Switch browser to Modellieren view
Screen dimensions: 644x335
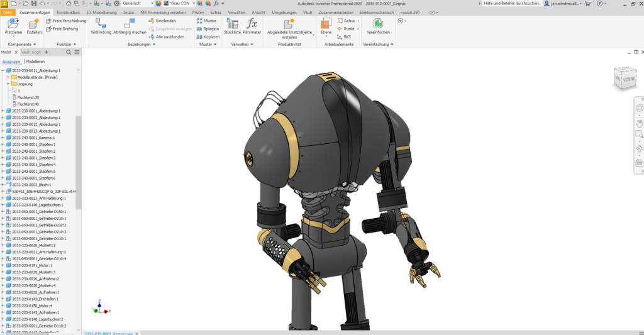(x=35, y=61)
